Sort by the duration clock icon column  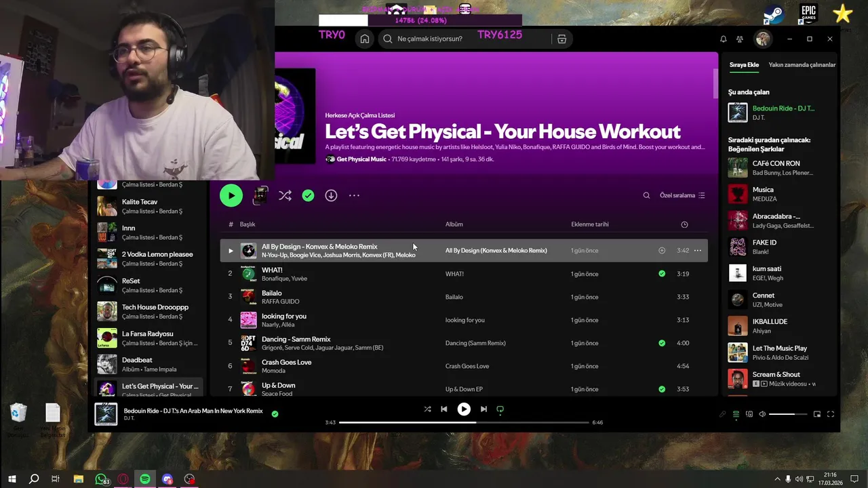tap(684, 224)
